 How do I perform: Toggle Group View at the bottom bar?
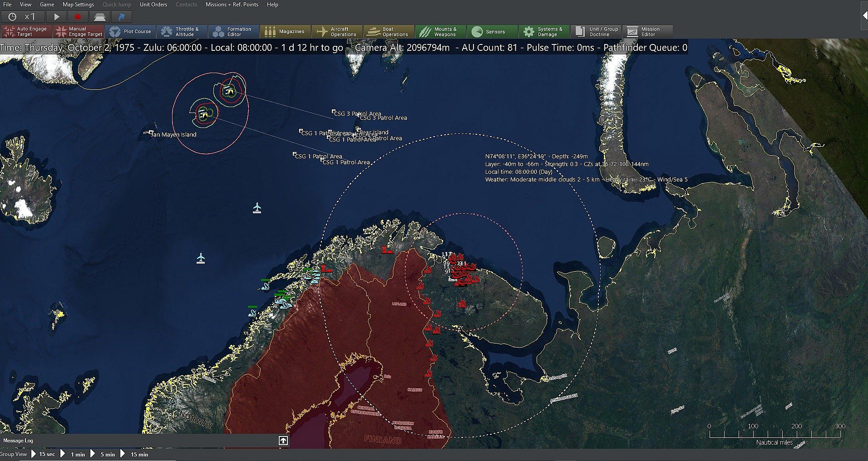tap(14, 454)
